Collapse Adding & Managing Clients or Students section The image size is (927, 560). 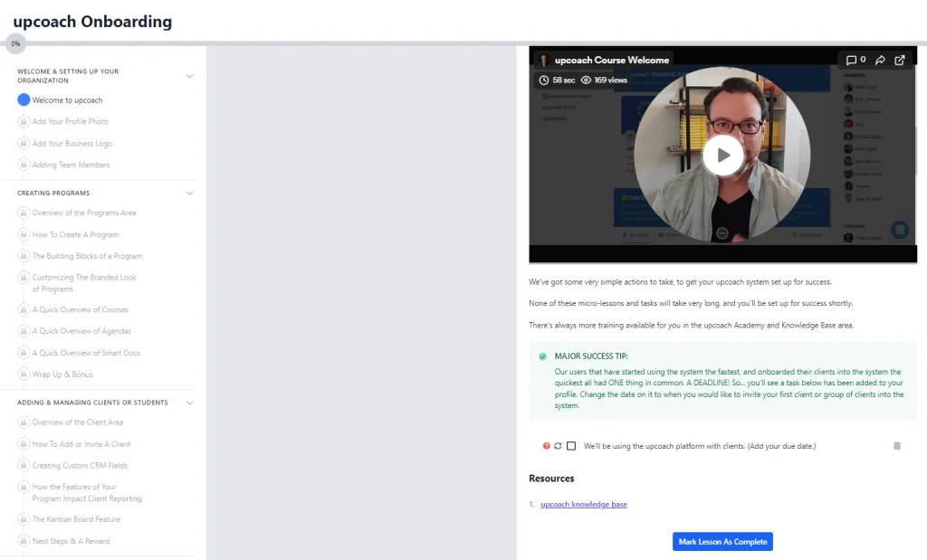[x=189, y=403]
